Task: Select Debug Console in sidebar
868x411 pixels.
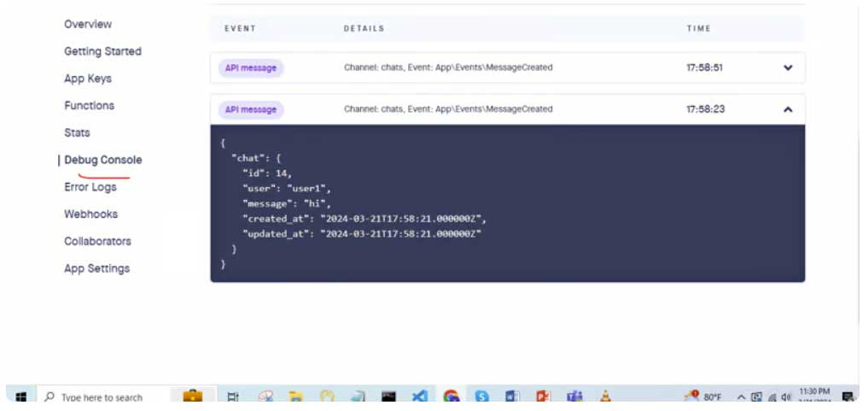Action: point(103,160)
